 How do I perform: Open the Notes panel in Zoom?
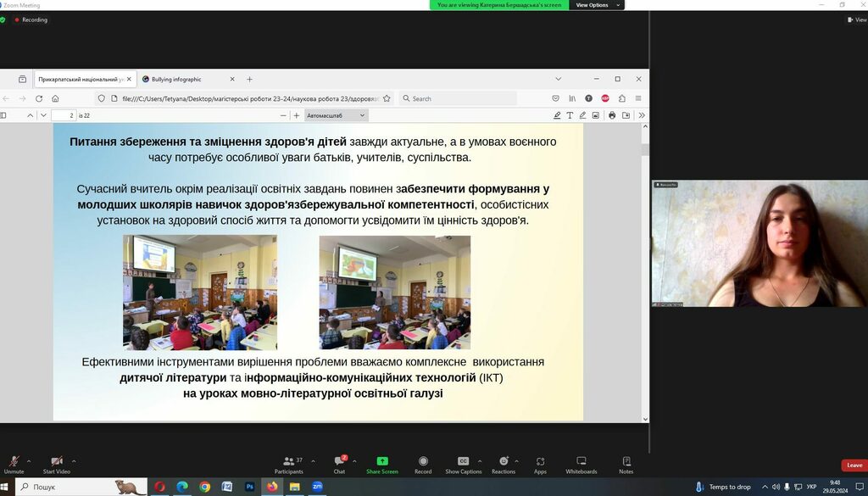[626, 463]
